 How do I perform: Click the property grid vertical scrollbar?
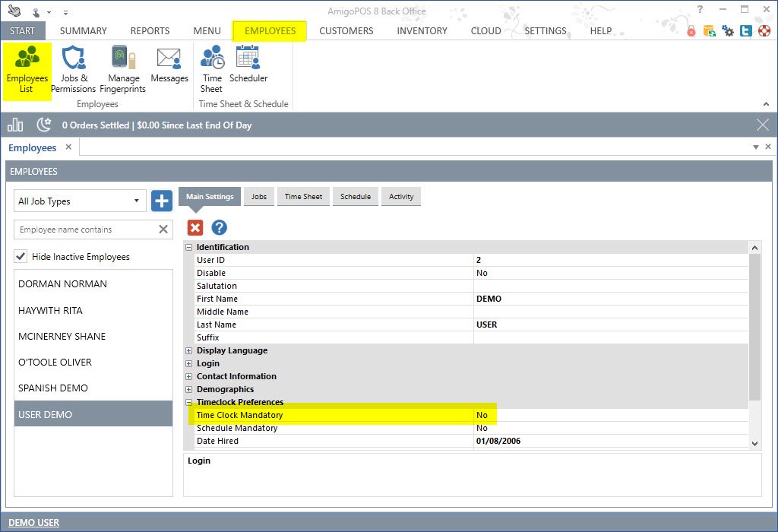(x=754, y=327)
